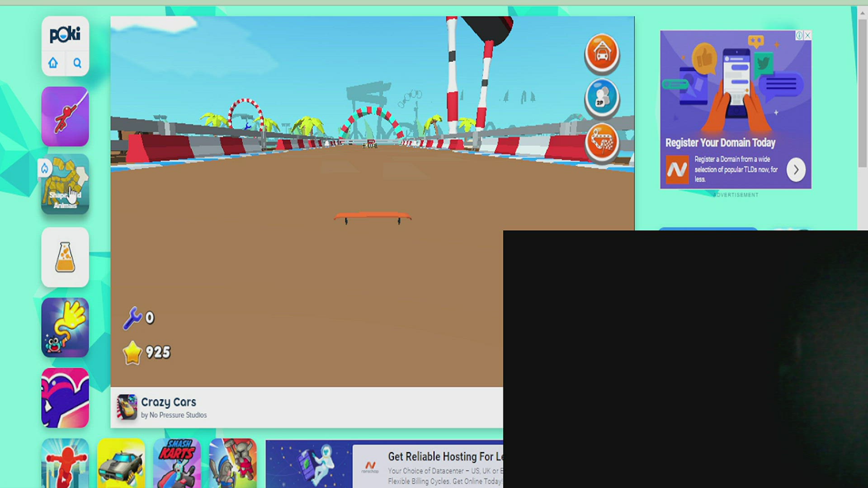Screen dimensions: 868x488
Task: Open the Poki search icon
Action: click(77, 63)
